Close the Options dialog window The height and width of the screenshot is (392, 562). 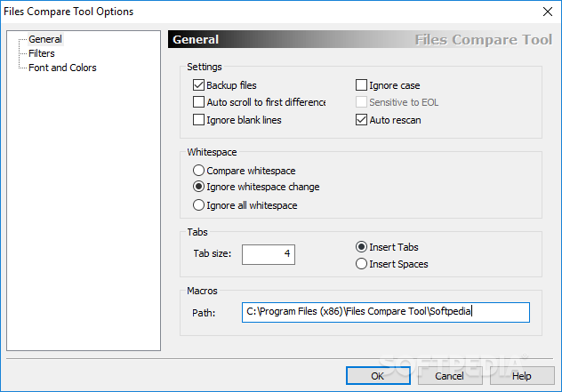[x=547, y=12]
